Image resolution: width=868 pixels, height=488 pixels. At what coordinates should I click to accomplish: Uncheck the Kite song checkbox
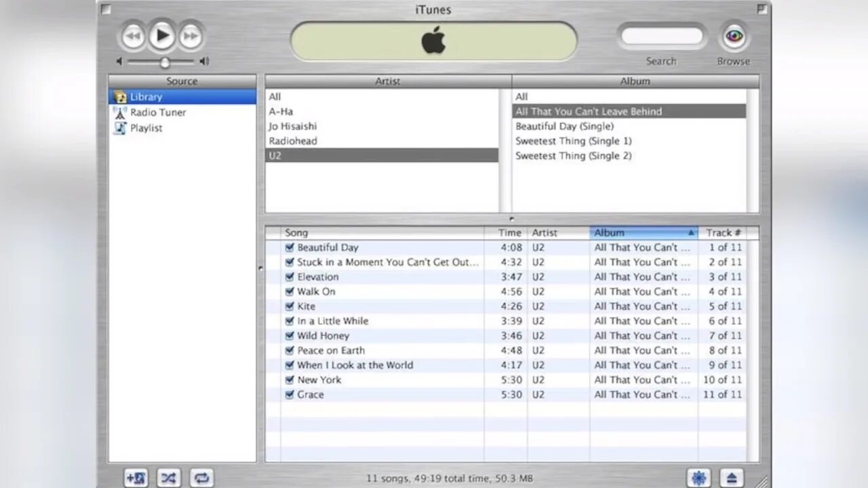tap(290, 306)
